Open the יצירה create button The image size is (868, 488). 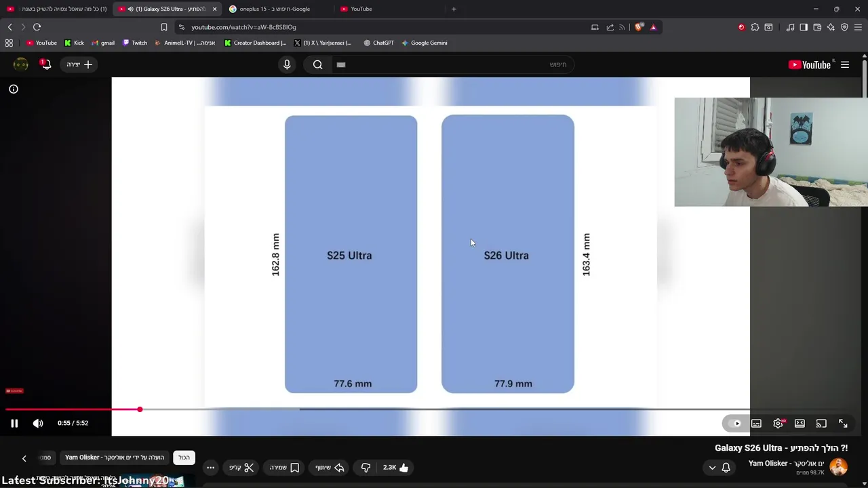pyautogui.click(x=79, y=64)
